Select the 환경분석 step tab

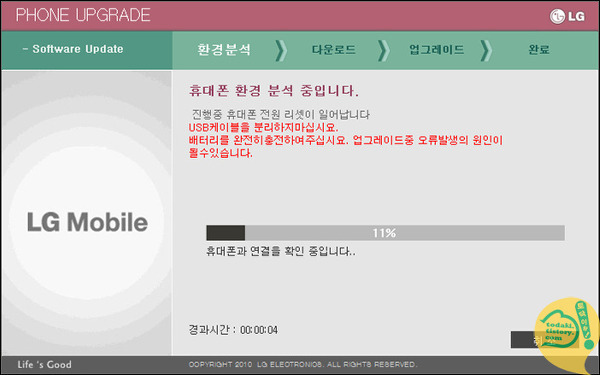coord(224,49)
